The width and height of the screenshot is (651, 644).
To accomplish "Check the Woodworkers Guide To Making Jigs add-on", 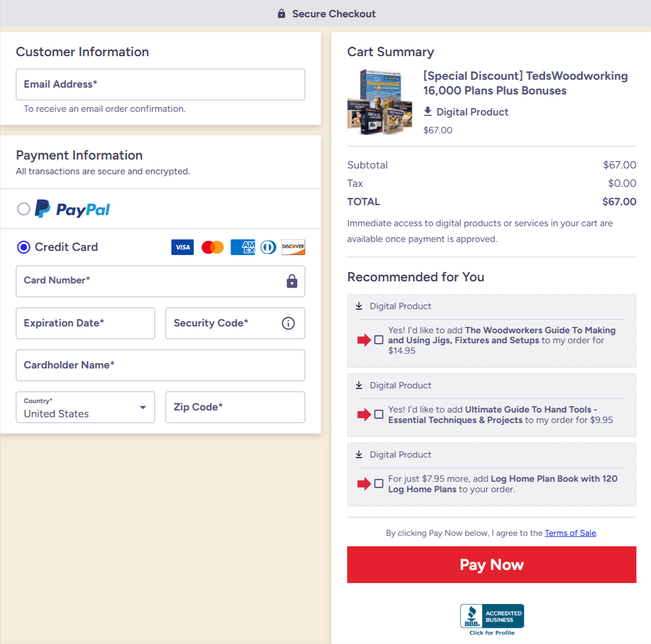I will 379,340.
